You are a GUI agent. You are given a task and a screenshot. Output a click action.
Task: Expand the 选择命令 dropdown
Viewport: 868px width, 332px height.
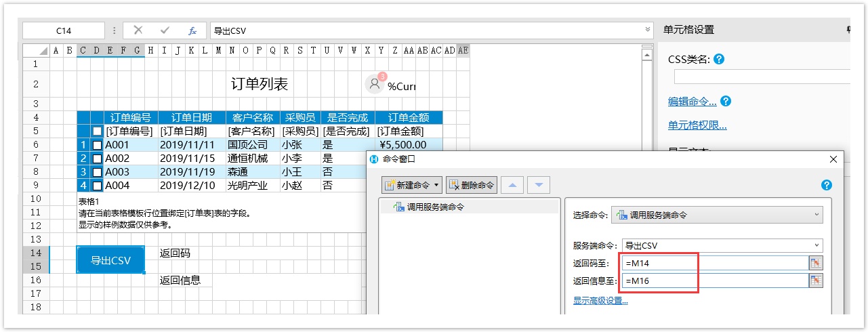coord(717,215)
